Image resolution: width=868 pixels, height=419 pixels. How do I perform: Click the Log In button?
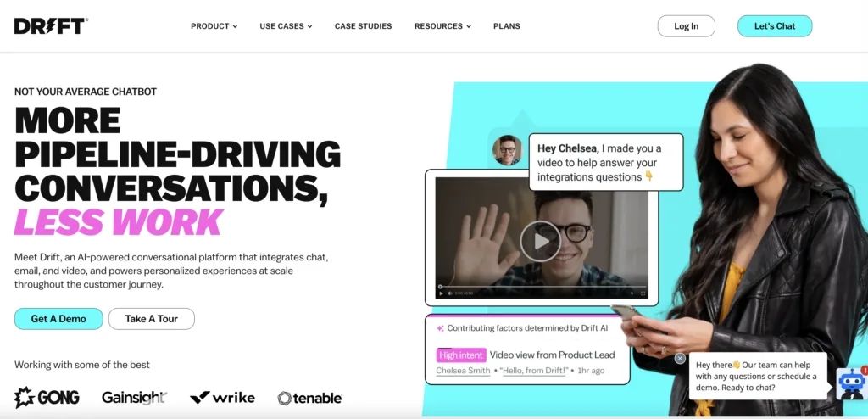(x=686, y=26)
